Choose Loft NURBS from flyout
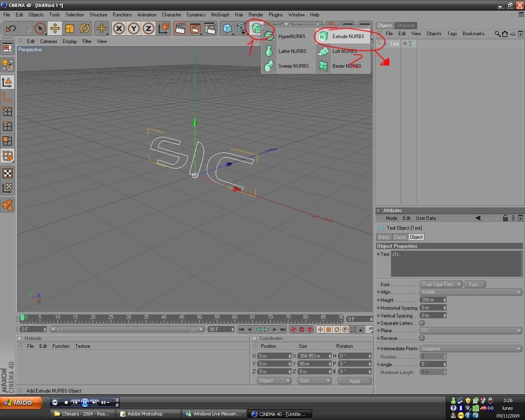Image resolution: width=525 pixels, height=420 pixels. pyautogui.click(x=342, y=51)
